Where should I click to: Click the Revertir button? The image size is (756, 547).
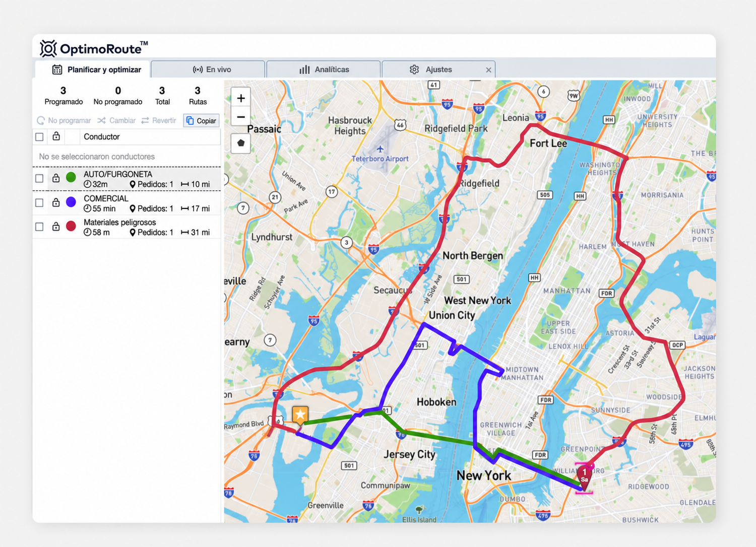click(x=159, y=120)
